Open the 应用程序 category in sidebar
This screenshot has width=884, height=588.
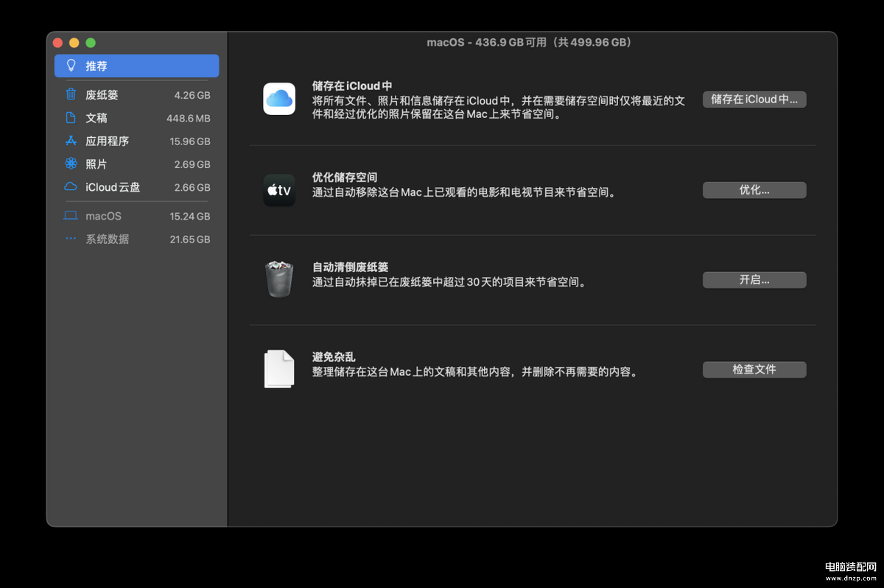pos(136,141)
